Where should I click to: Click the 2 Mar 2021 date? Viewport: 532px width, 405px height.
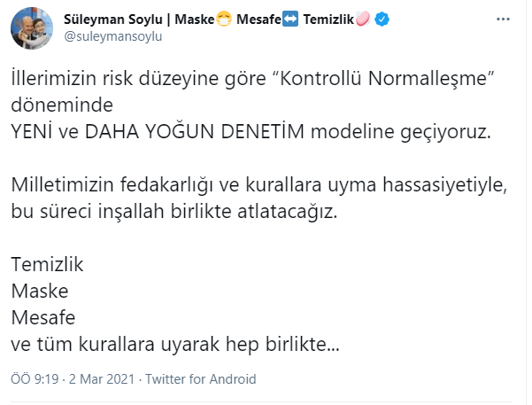[102, 378]
